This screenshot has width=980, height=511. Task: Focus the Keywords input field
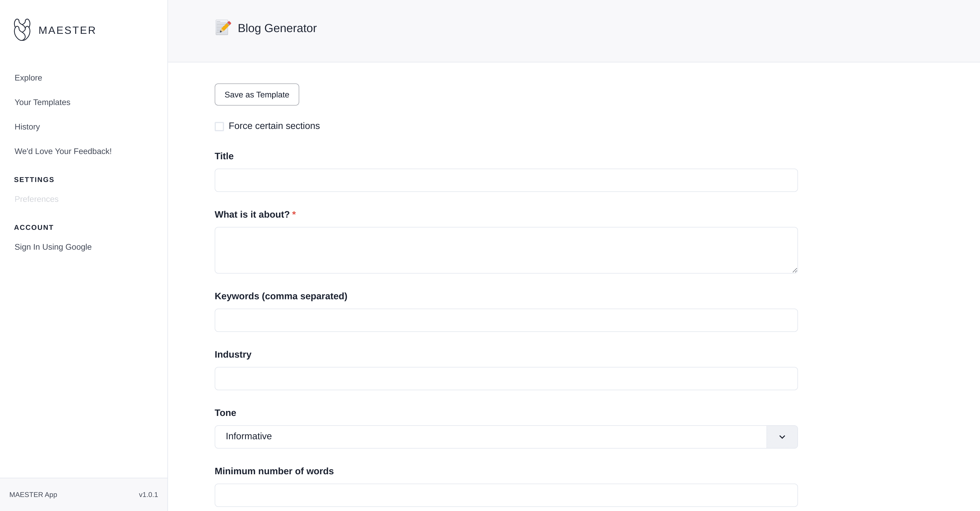pos(506,320)
